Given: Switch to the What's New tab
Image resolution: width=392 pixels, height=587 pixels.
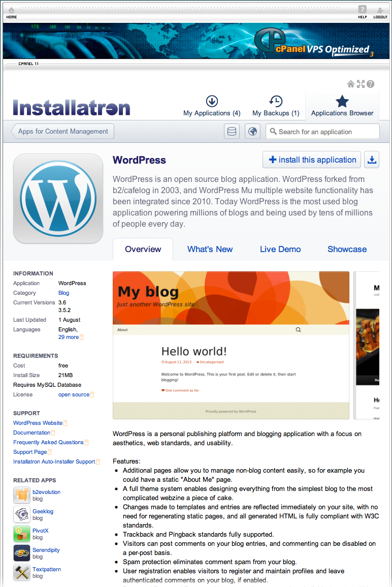Looking at the screenshot, I should 210,250.
